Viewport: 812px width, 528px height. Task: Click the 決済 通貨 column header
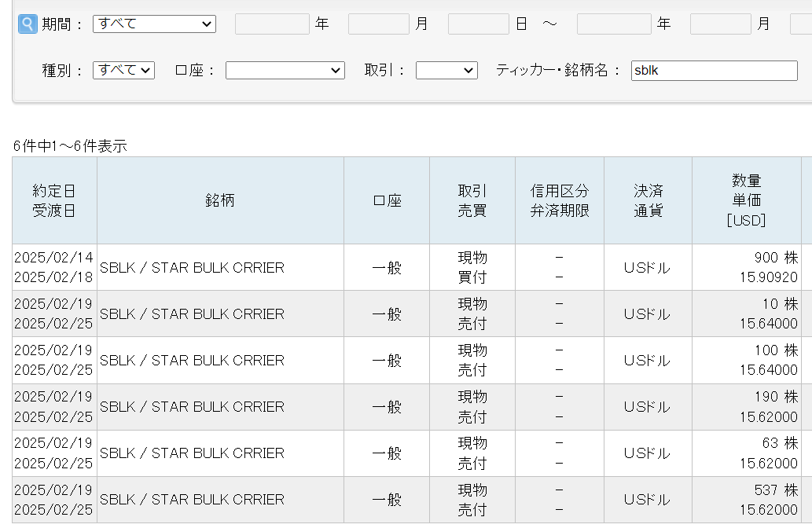[648, 200]
